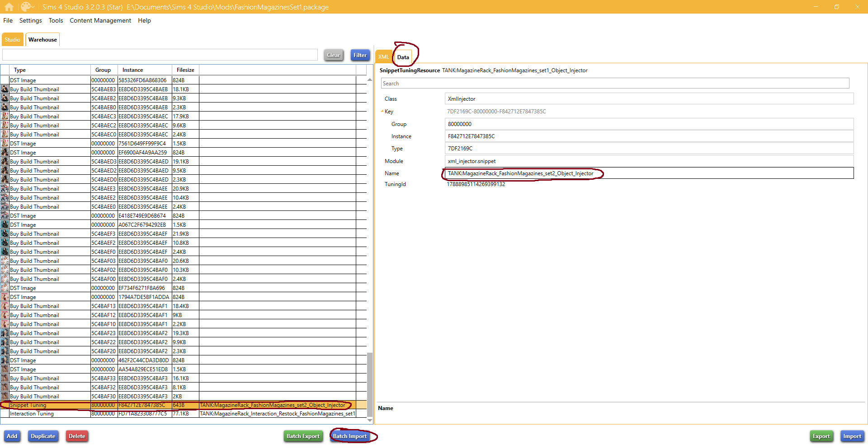Click the Clear filter button
The image size is (868, 448).
click(x=334, y=55)
